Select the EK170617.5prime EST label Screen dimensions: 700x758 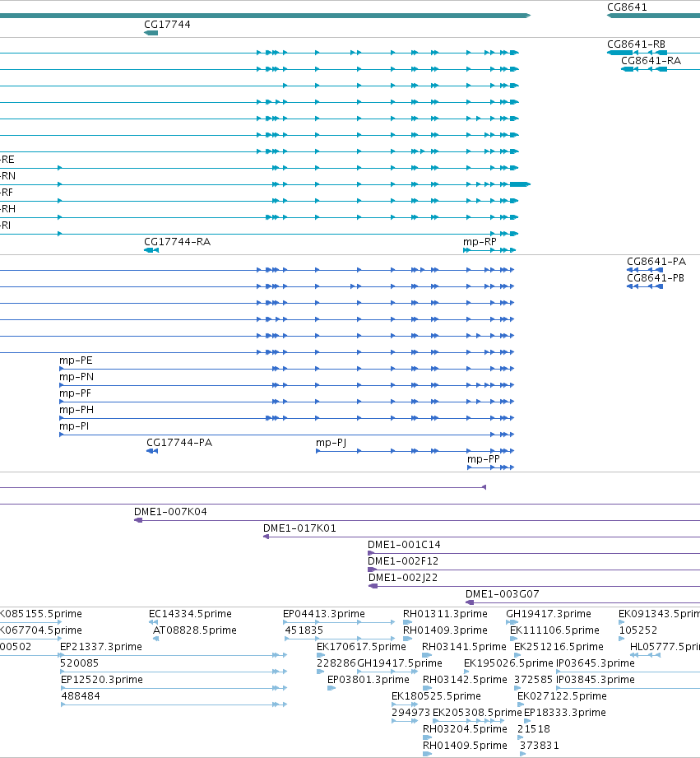point(361,646)
